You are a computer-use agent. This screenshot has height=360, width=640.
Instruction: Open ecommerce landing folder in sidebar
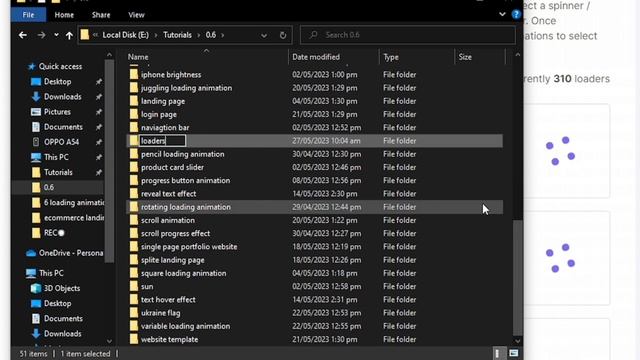click(73, 218)
